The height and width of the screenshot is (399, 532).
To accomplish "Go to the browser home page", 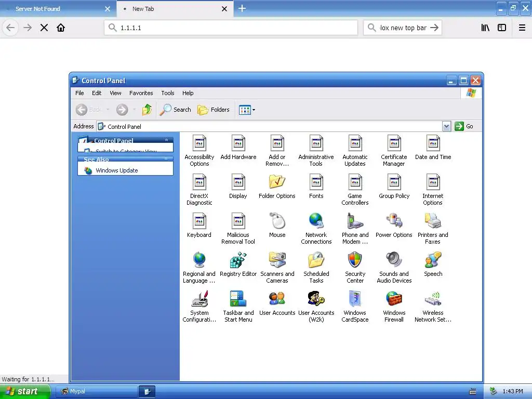I will (61, 28).
